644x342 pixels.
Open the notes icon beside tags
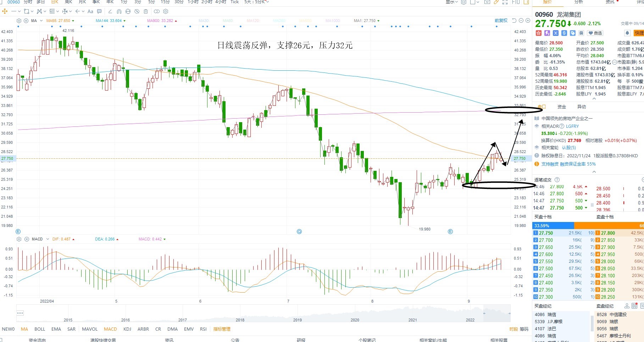coord(581,33)
